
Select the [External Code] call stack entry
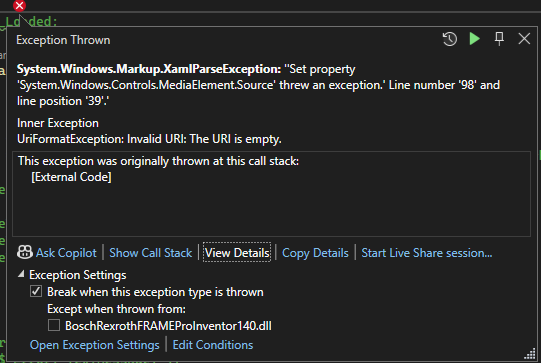pos(71,177)
